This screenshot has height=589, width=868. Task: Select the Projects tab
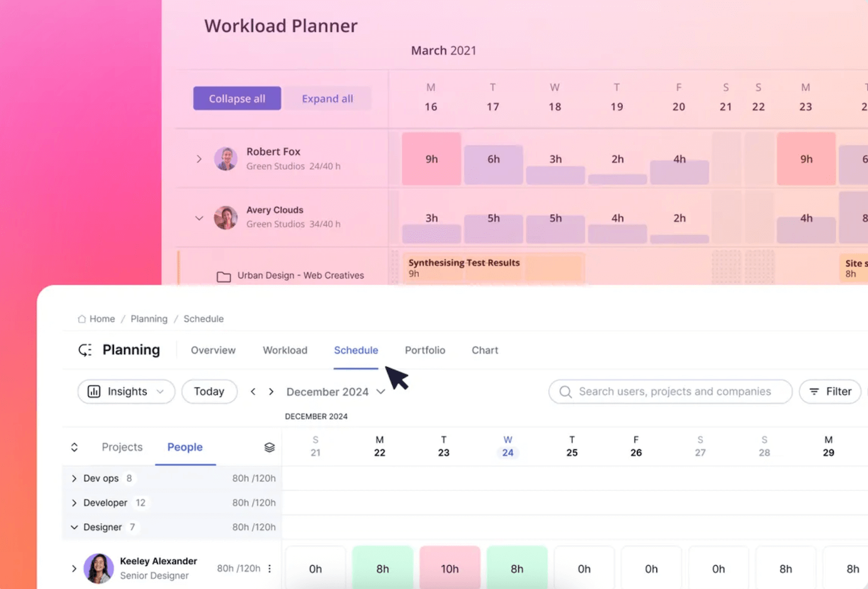tap(122, 447)
